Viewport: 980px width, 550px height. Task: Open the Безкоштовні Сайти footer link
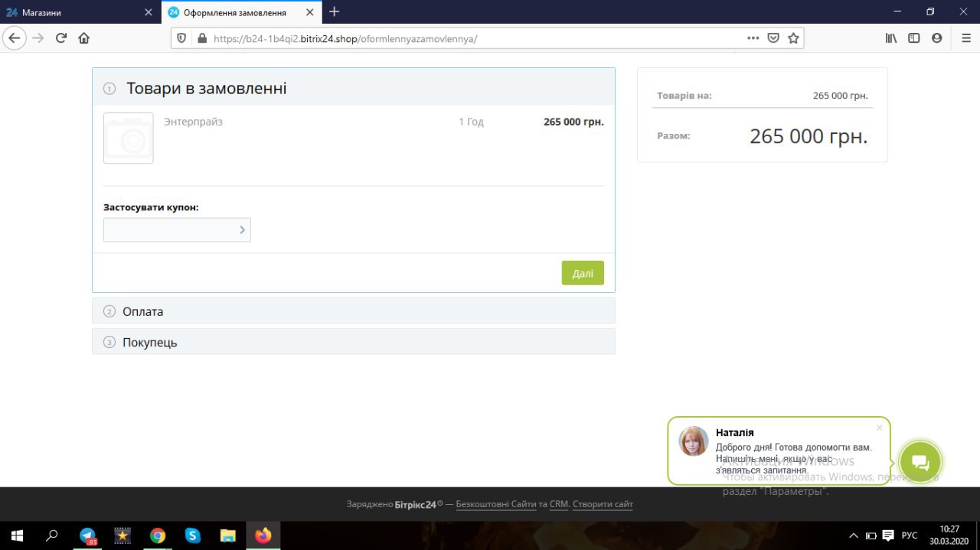click(496, 504)
